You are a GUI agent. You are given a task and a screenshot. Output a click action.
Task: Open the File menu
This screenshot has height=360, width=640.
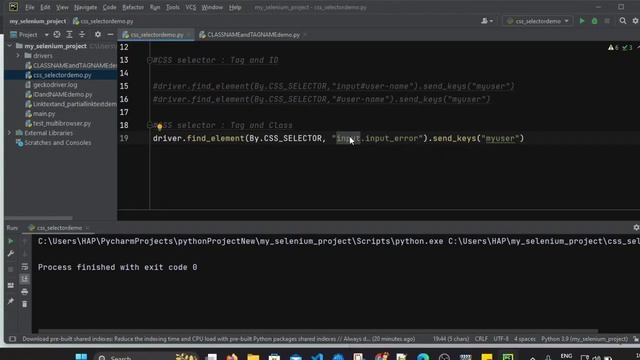tap(29, 7)
